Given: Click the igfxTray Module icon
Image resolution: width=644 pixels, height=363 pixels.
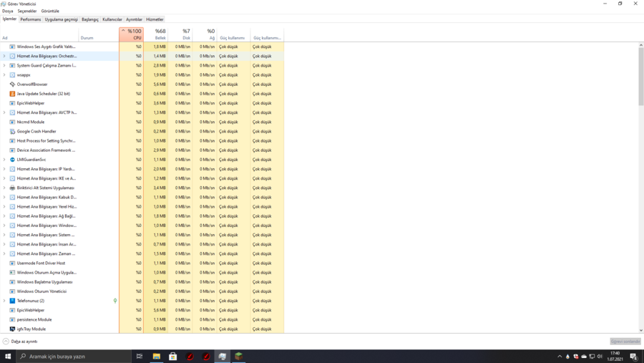Looking at the screenshot, I should coord(12,329).
